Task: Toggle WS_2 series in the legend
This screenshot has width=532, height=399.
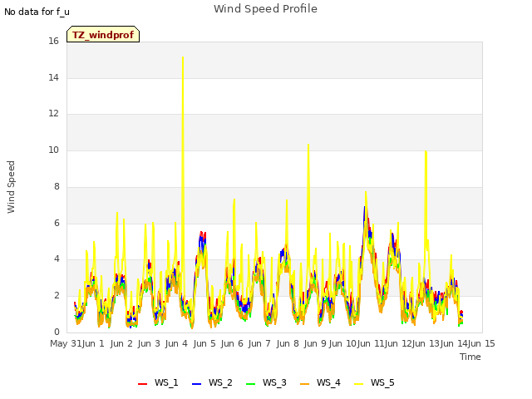Action: pos(212,383)
